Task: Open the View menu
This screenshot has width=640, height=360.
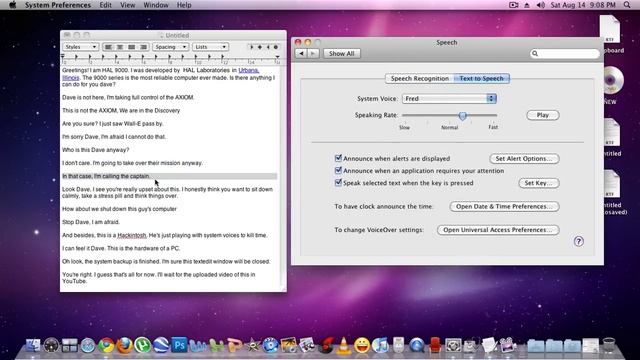Action: coord(127,5)
